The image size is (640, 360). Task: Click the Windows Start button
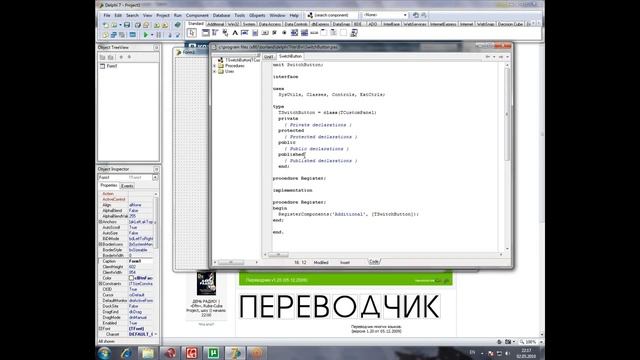coord(104,353)
